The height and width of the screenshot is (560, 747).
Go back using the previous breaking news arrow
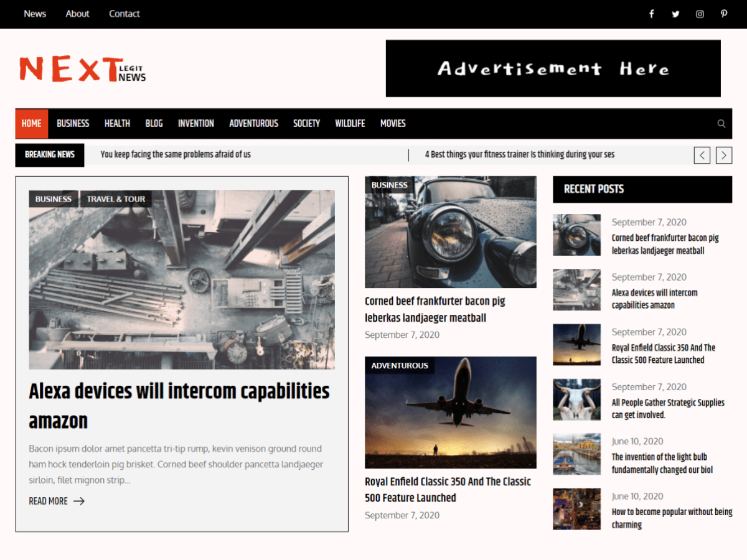click(702, 155)
